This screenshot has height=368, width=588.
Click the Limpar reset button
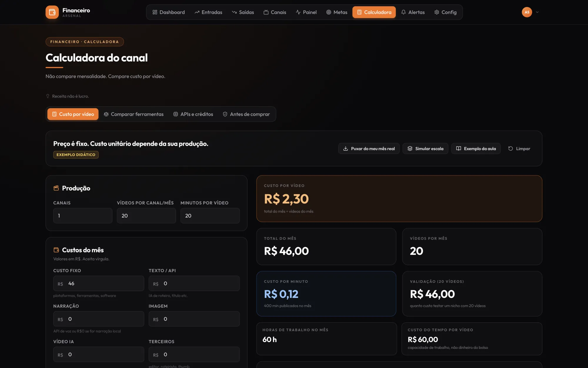click(519, 149)
